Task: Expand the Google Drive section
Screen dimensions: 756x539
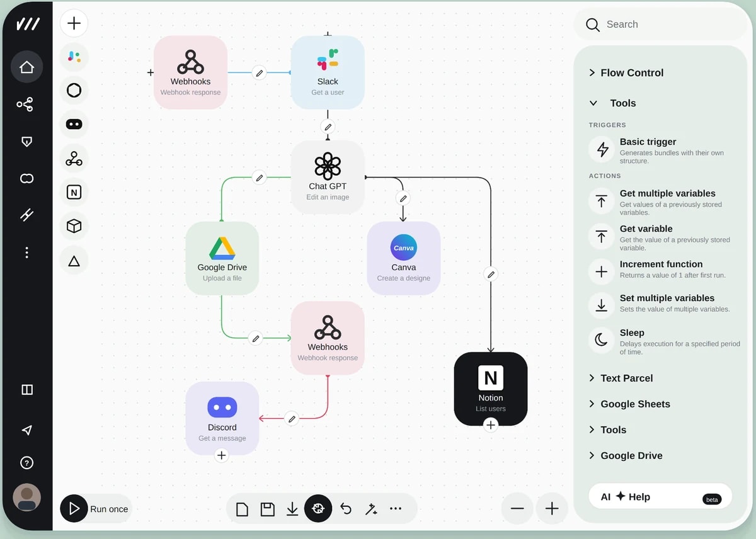Action: (x=626, y=456)
